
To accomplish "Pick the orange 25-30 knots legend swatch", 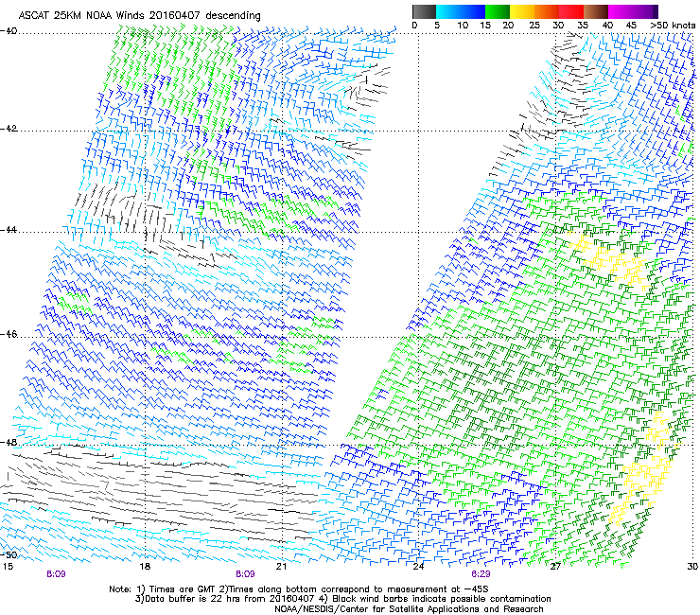I will [x=547, y=11].
